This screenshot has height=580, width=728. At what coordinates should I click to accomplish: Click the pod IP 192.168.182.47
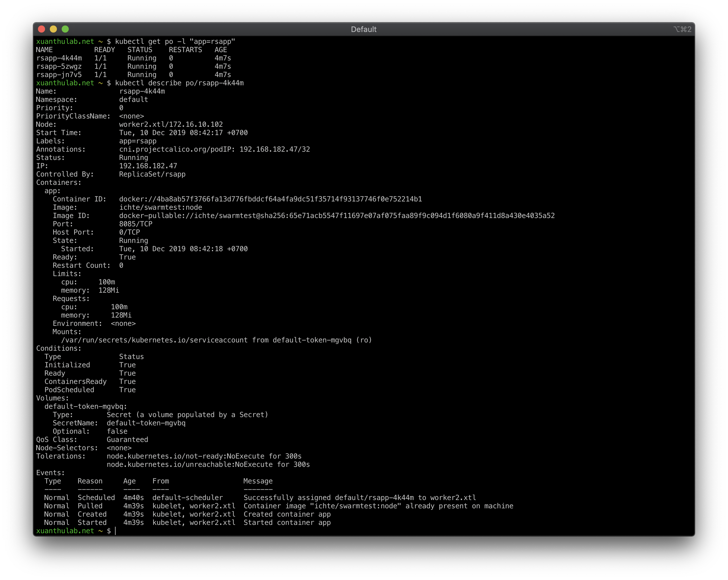pyautogui.click(x=148, y=166)
